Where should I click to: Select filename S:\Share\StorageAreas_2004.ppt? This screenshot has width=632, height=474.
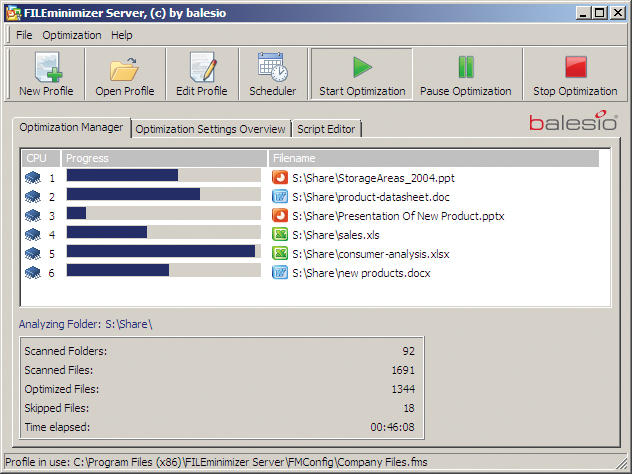point(373,178)
